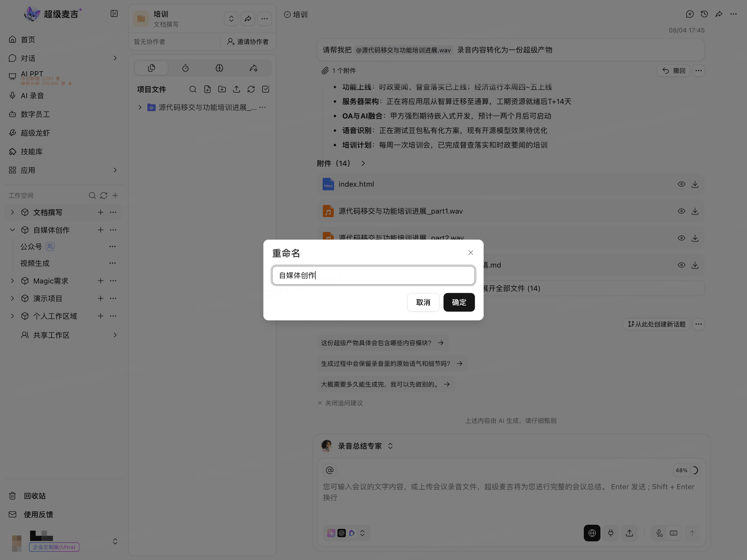The width and height of the screenshot is (747, 560).
Task: Collapse 自媒体创作 workspace
Action: click(12, 230)
